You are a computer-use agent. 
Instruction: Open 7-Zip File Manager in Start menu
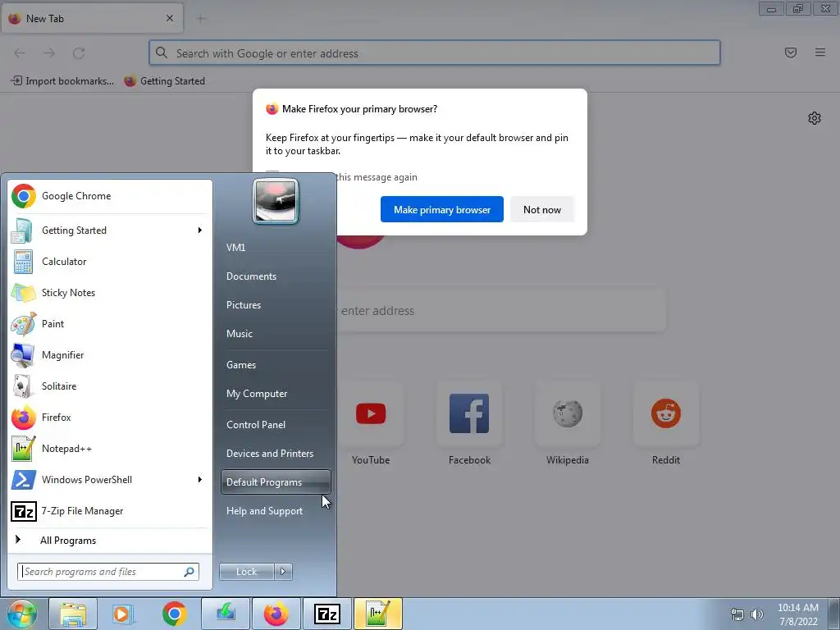point(110,511)
